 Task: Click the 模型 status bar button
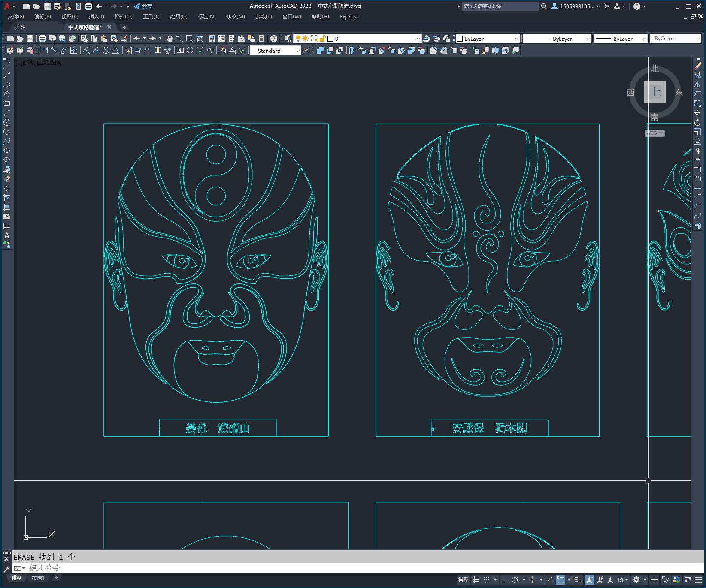click(x=464, y=580)
